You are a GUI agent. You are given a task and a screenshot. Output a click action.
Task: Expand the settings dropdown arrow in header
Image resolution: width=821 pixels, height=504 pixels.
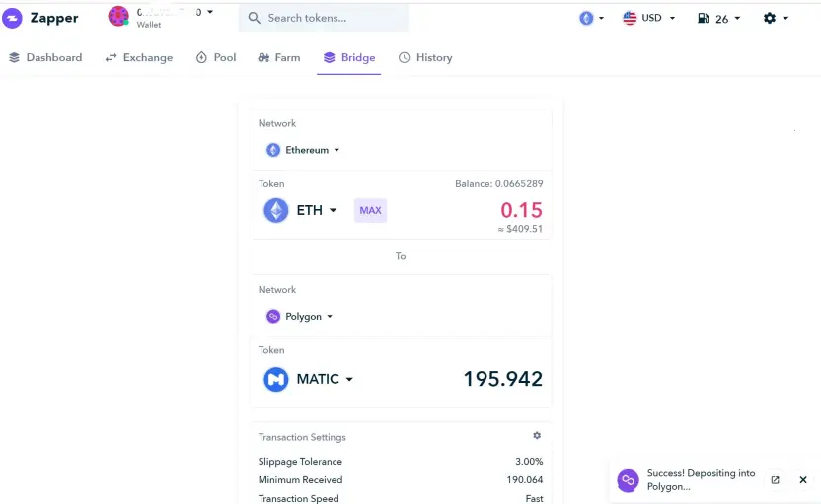[x=785, y=19]
